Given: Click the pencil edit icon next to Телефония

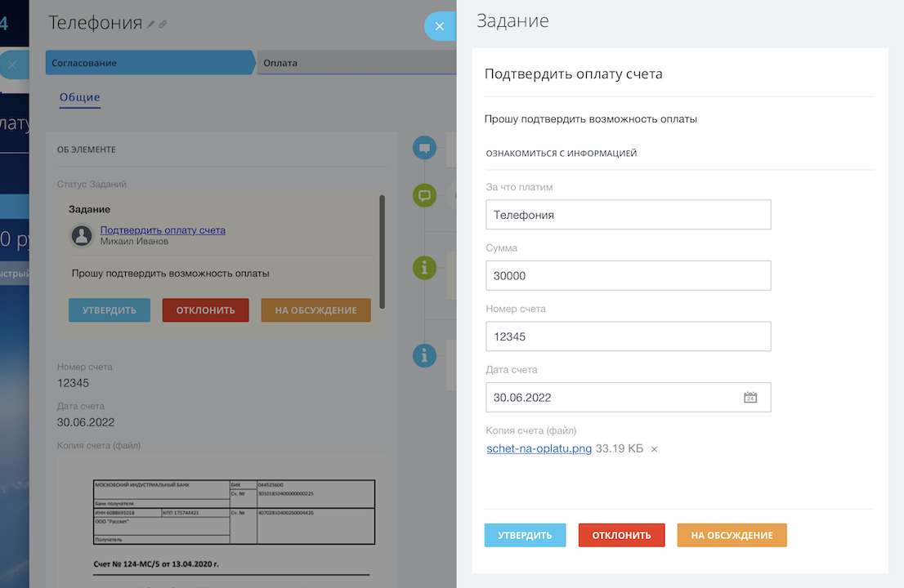Looking at the screenshot, I should pyautogui.click(x=151, y=24).
